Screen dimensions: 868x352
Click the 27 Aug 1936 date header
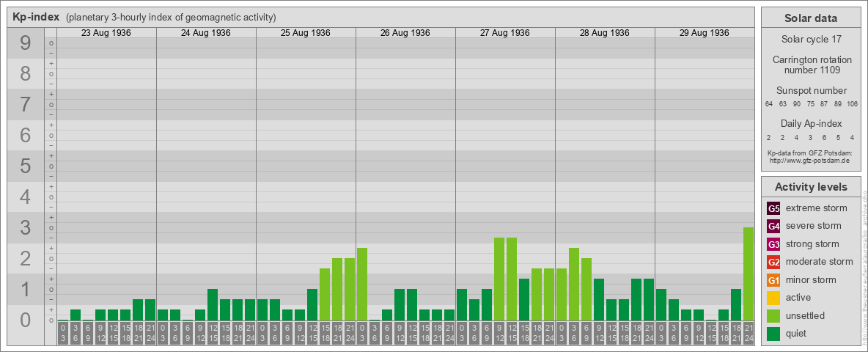point(505,33)
